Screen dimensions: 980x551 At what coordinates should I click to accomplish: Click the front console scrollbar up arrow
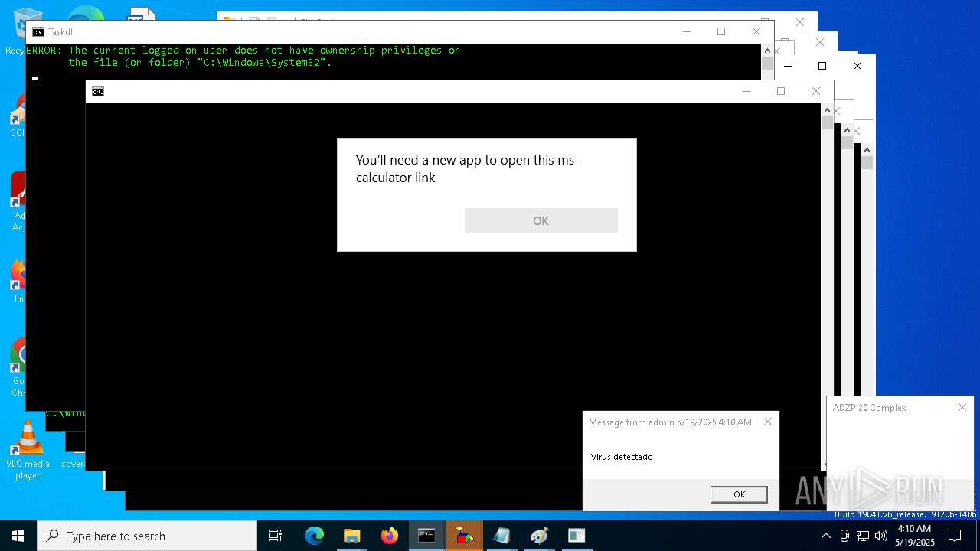coord(827,110)
